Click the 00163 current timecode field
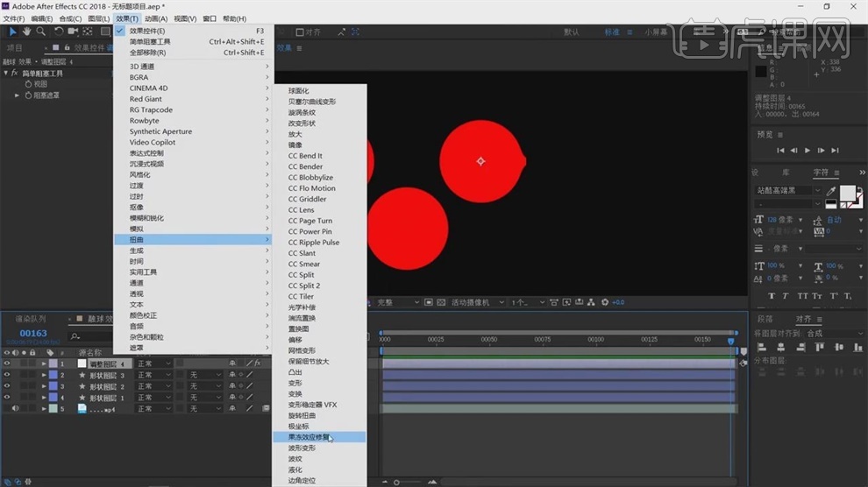Screen dimensions: 868x487 (x=33, y=333)
